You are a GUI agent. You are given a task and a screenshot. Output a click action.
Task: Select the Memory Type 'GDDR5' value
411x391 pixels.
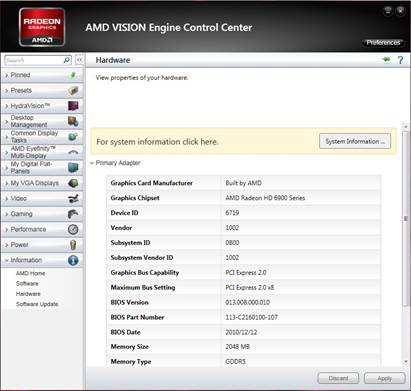tap(235, 361)
